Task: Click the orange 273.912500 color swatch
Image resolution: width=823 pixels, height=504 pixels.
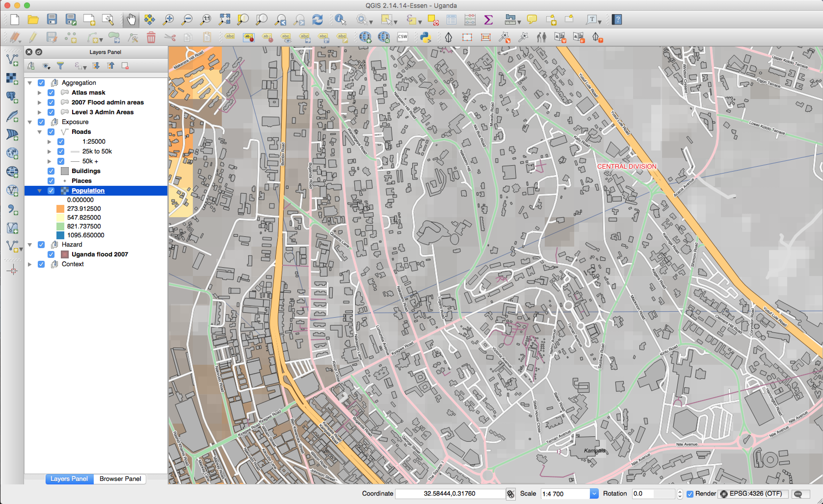Action: [60, 209]
